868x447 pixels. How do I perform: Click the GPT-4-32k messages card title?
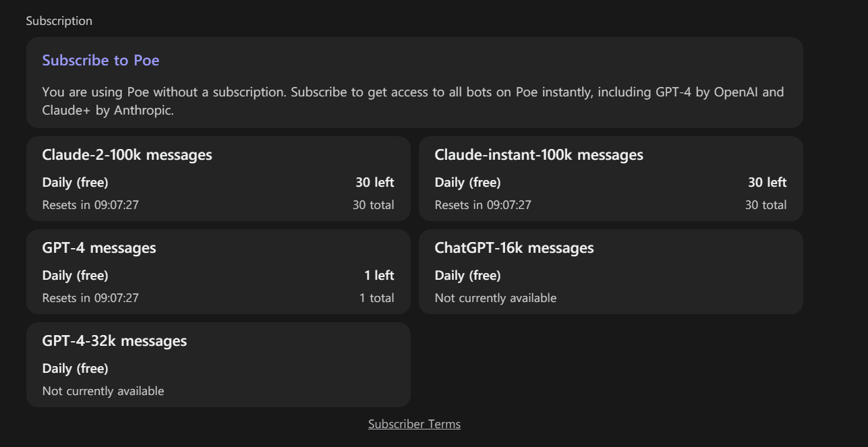tap(115, 341)
